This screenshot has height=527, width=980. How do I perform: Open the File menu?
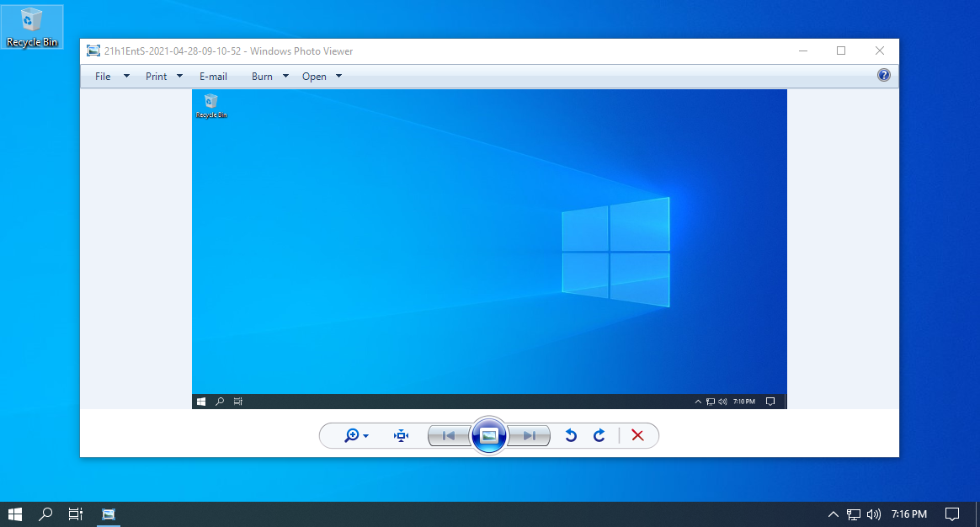pos(103,77)
